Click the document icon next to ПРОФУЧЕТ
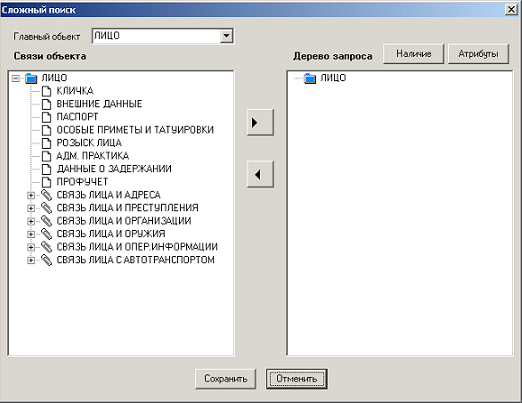 pyautogui.click(x=46, y=182)
